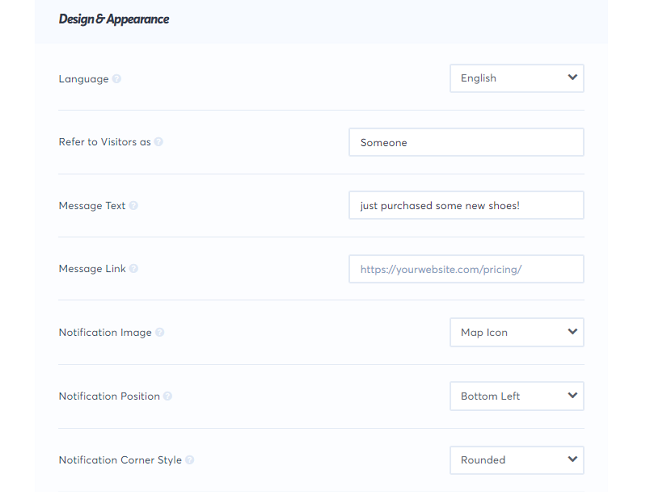Screen dimensions: 650x492
Task: Click the Design & Appearance section header
Action: tap(114, 19)
